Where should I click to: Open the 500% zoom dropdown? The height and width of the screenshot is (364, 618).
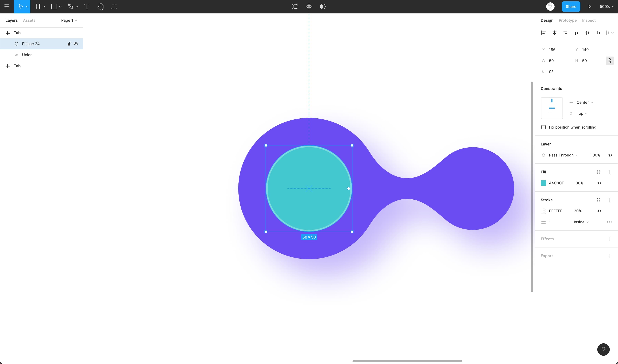click(607, 7)
